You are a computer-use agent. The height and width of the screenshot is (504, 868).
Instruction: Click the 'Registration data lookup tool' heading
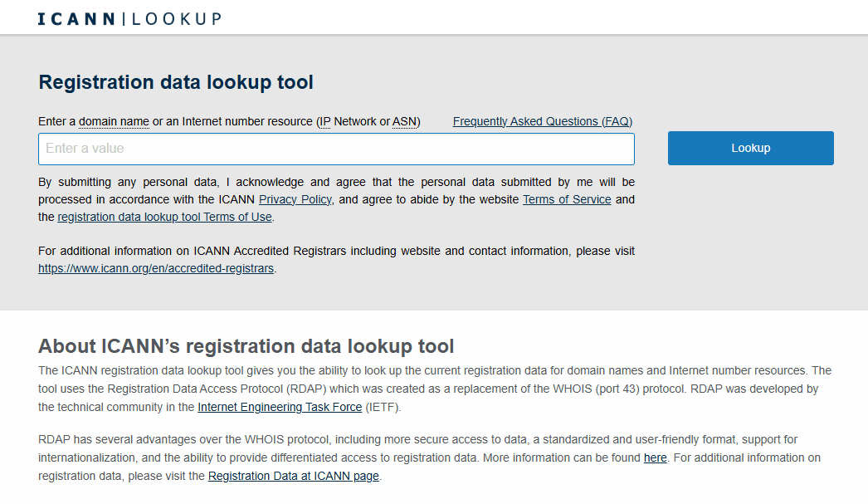176,82
